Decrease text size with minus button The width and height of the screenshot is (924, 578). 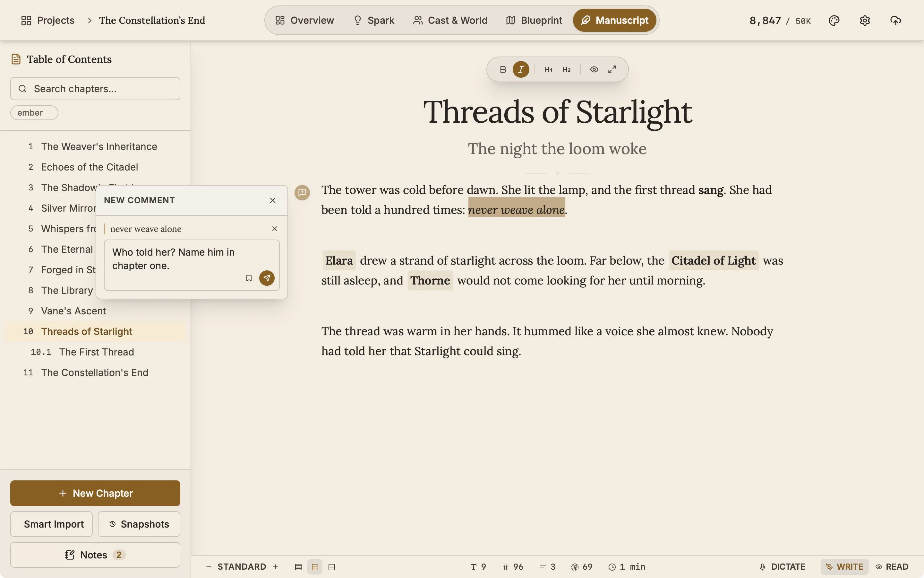209,567
